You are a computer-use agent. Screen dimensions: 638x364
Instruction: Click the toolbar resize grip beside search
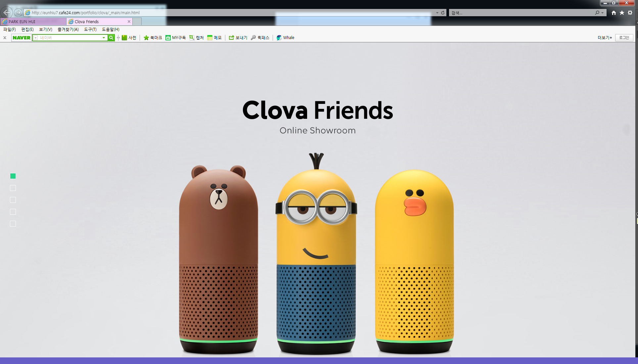118,38
